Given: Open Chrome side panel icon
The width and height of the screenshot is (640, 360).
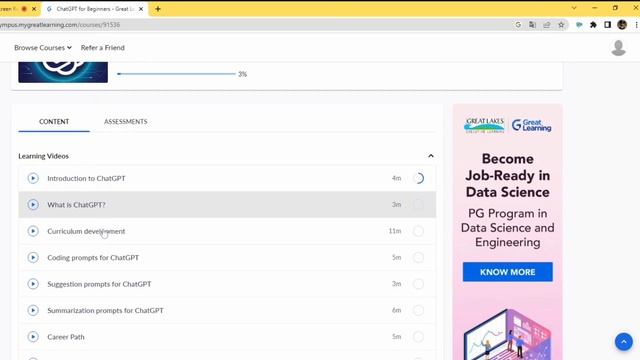Looking at the screenshot, I should (607, 25).
